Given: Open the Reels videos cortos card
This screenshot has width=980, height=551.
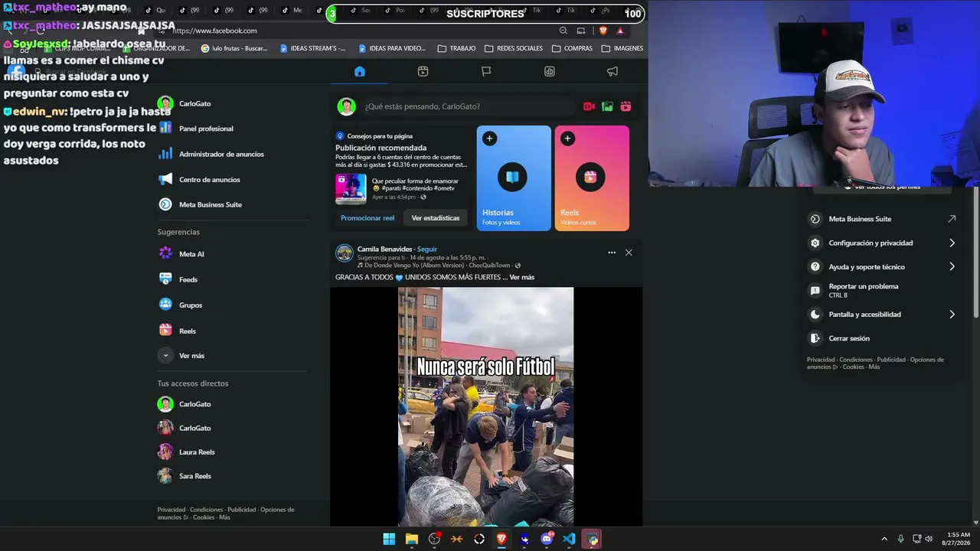Looking at the screenshot, I should click(592, 178).
